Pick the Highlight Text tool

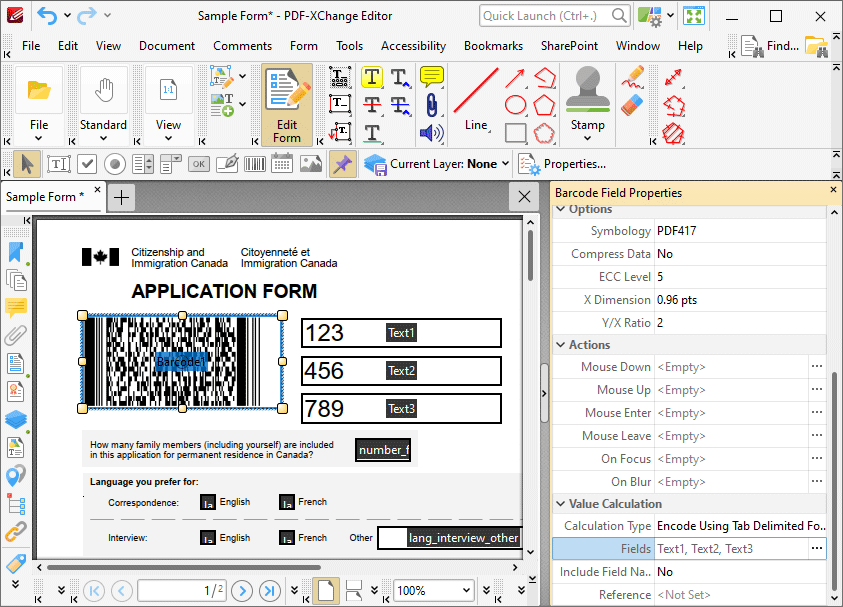coord(372,77)
